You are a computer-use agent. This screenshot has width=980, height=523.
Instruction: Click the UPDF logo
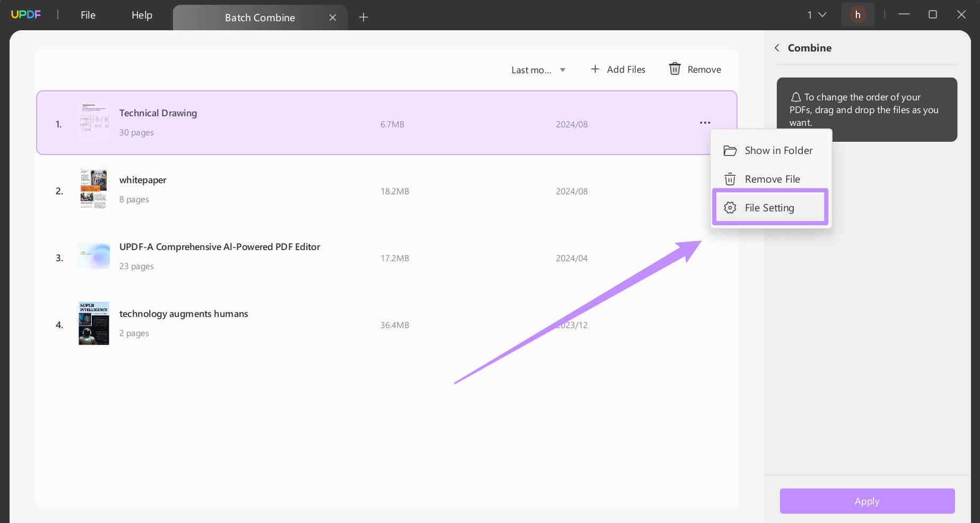pos(26,14)
